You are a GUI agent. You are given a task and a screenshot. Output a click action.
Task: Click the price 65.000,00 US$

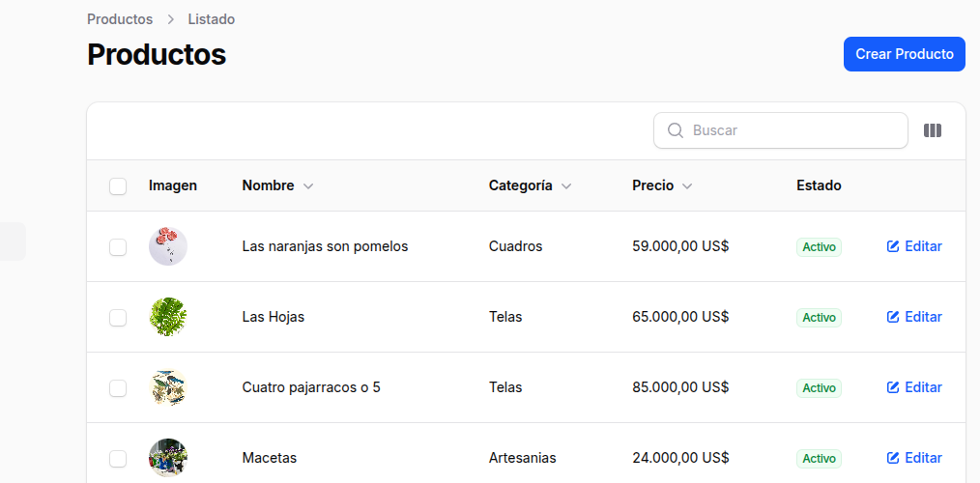coord(680,317)
